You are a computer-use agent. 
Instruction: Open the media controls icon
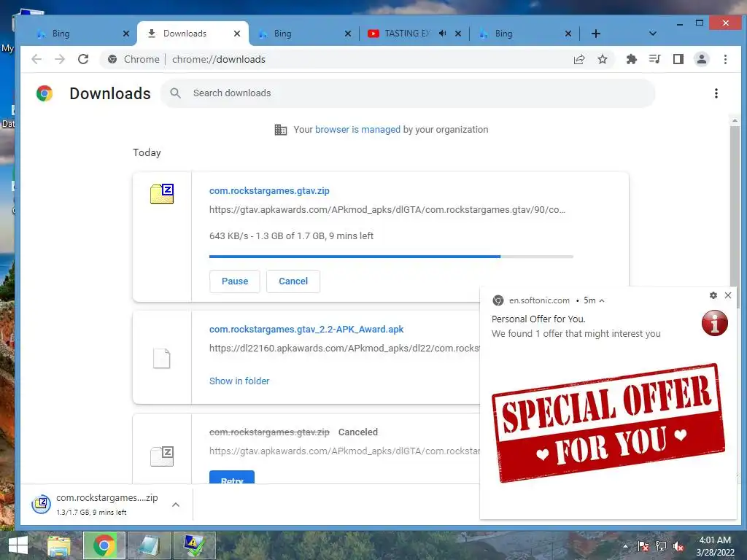[x=654, y=59]
